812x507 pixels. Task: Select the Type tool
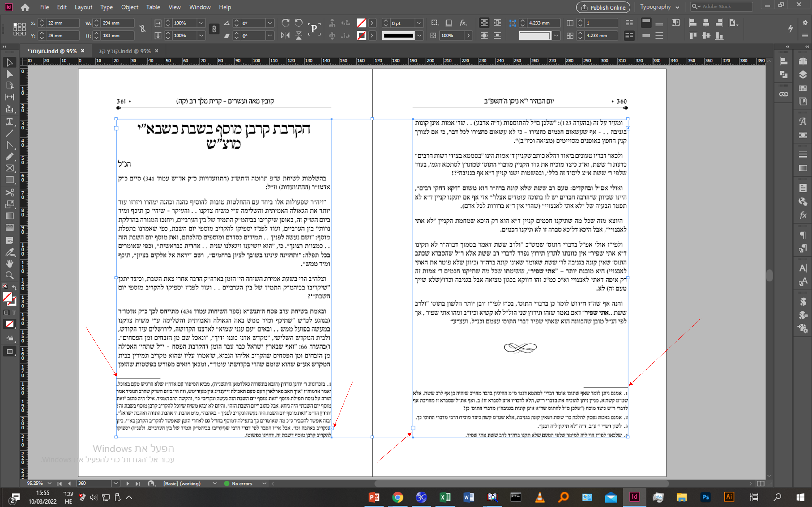point(9,121)
